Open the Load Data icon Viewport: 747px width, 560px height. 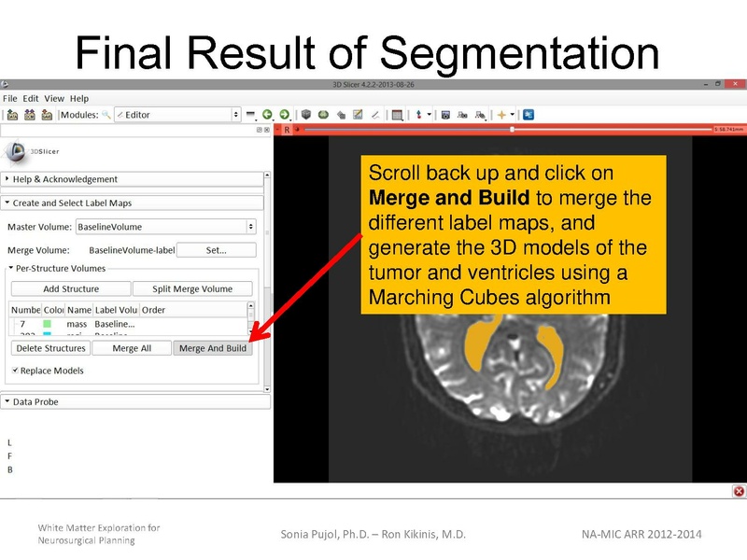pyautogui.click(x=13, y=114)
